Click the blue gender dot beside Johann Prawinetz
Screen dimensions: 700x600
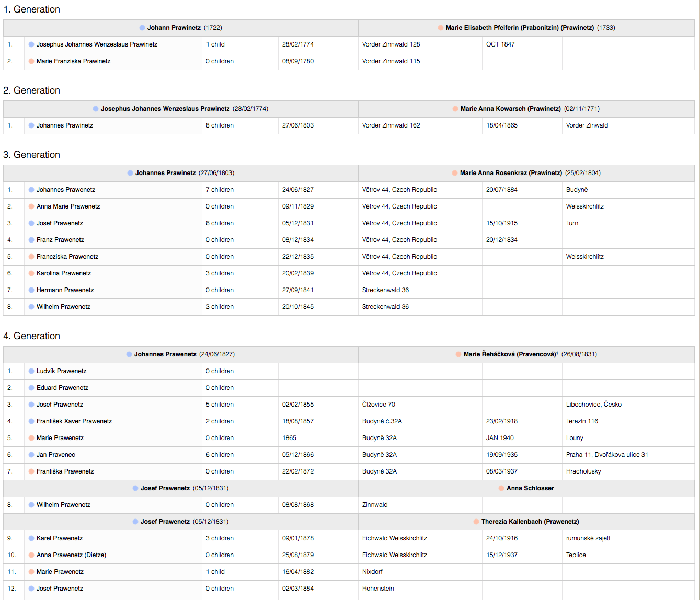[142, 28]
